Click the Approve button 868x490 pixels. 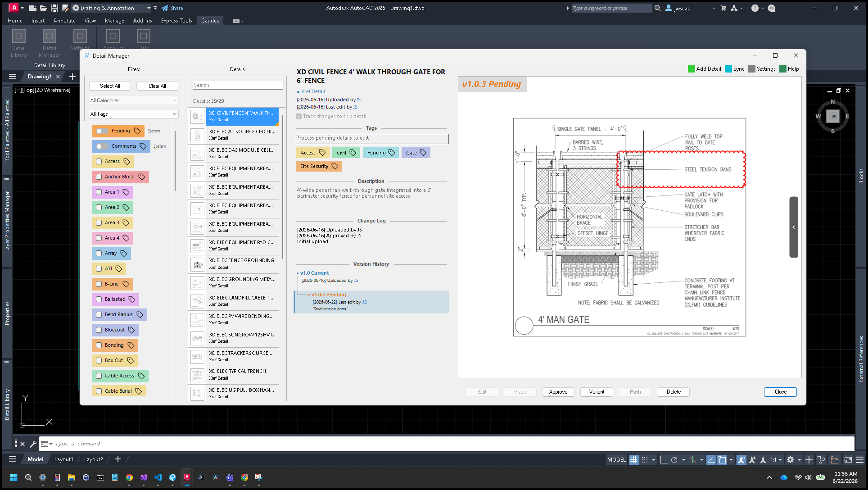click(x=558, y=392)
